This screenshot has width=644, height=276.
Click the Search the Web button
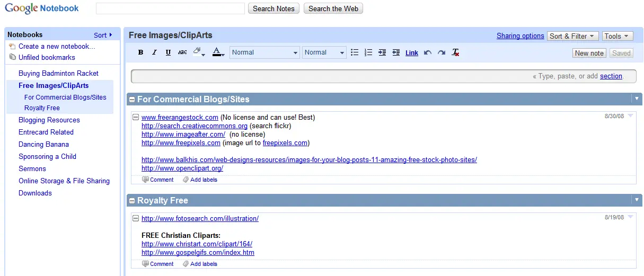(x=333, y=8)
